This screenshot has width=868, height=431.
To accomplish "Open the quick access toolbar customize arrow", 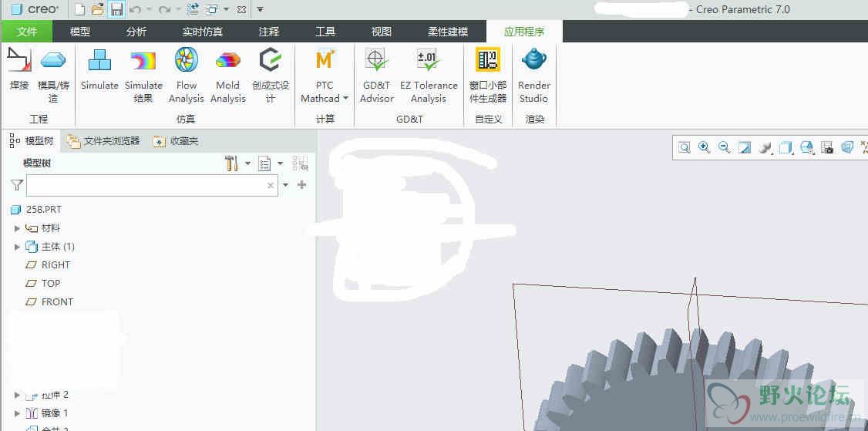I will point(261,9).
